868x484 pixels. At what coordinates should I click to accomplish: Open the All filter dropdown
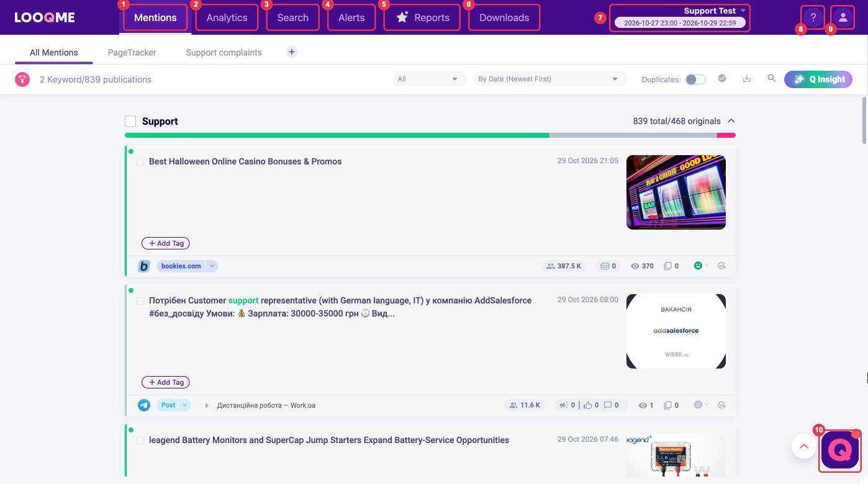click(429, 79)
